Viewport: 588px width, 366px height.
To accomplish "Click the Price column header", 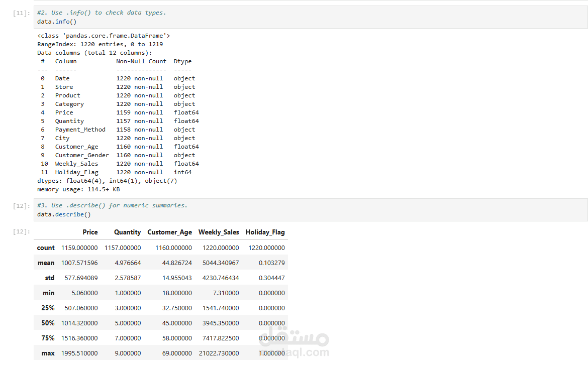I will (x=90, y=232).
